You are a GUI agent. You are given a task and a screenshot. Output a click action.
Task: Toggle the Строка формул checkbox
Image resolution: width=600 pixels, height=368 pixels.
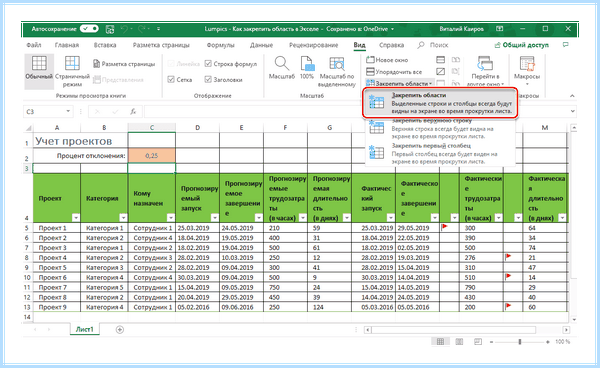pos(208,64)
